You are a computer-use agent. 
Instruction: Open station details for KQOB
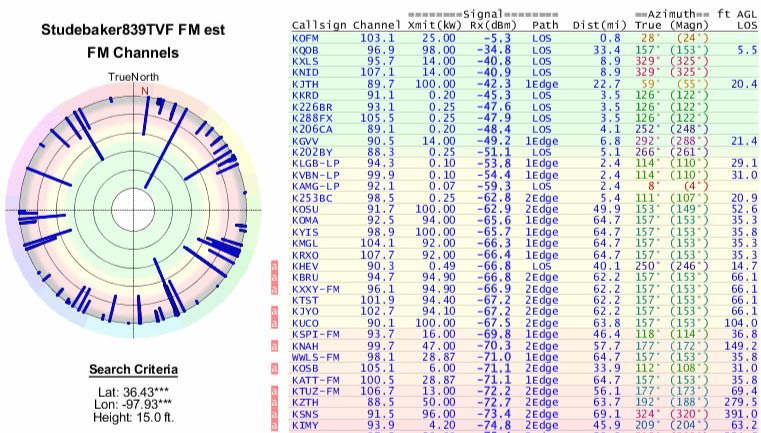305,49
